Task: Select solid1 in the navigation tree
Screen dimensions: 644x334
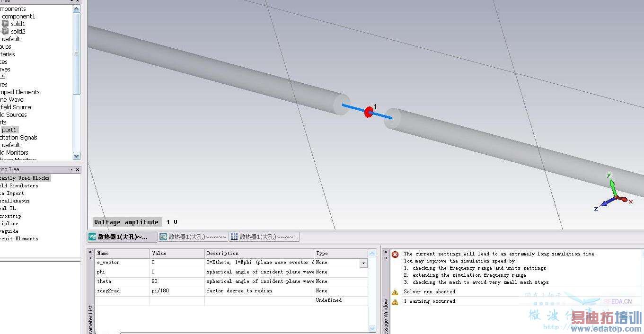Action: (x=18, y=24)
